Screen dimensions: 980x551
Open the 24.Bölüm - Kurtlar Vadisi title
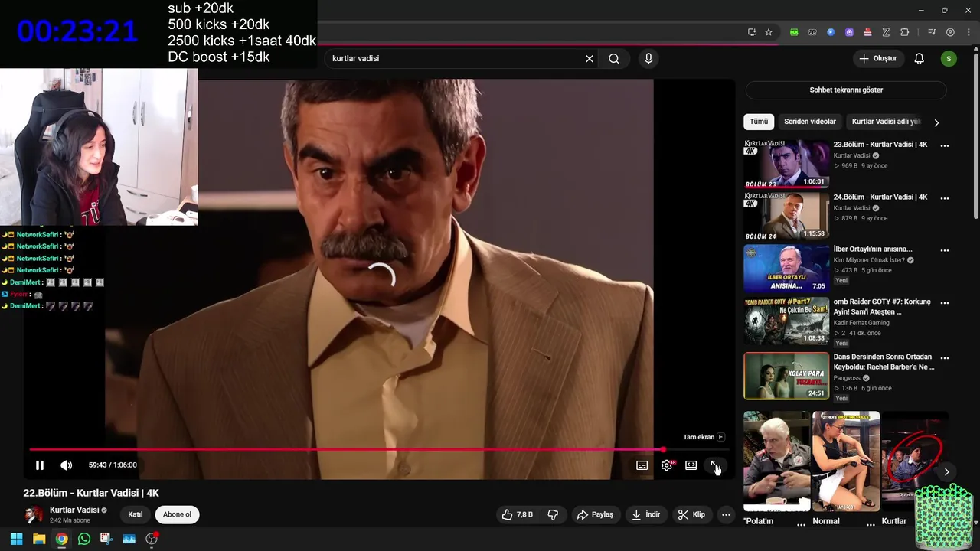(880, 197)
